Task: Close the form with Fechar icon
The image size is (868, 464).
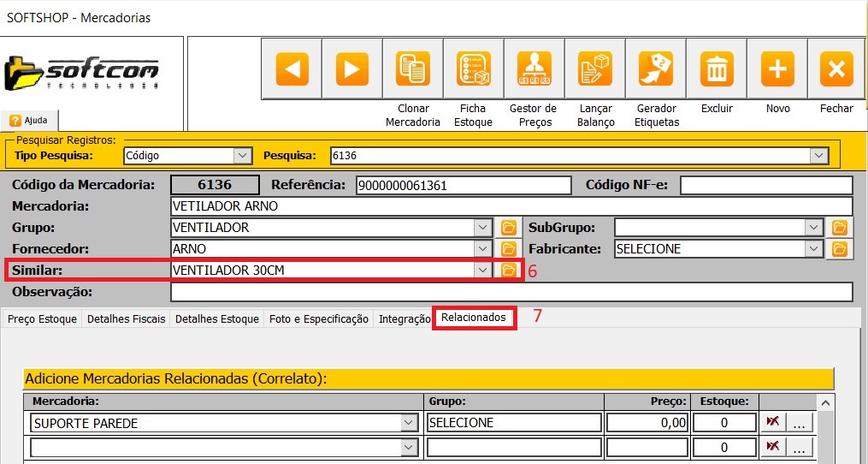Action: (x=836, y=69)
